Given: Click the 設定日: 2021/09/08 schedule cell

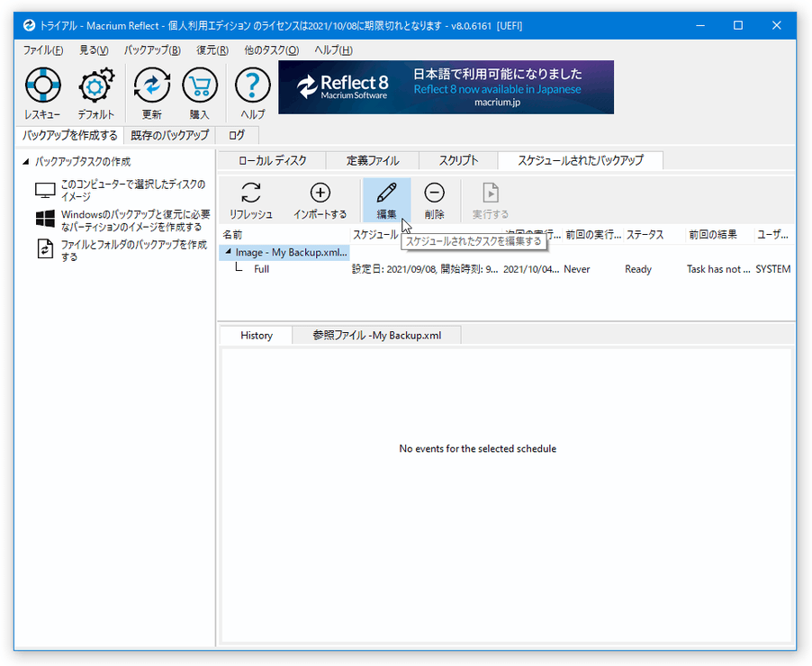Looking at the screenshot, I should (425, 269).
